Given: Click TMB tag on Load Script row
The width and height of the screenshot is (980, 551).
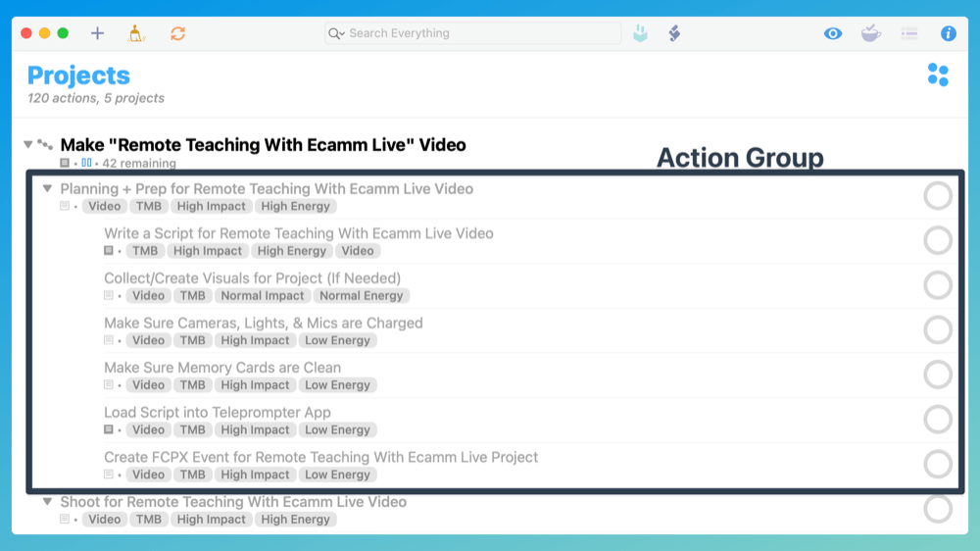Looking at the screenshot, I should pos(192,429).
